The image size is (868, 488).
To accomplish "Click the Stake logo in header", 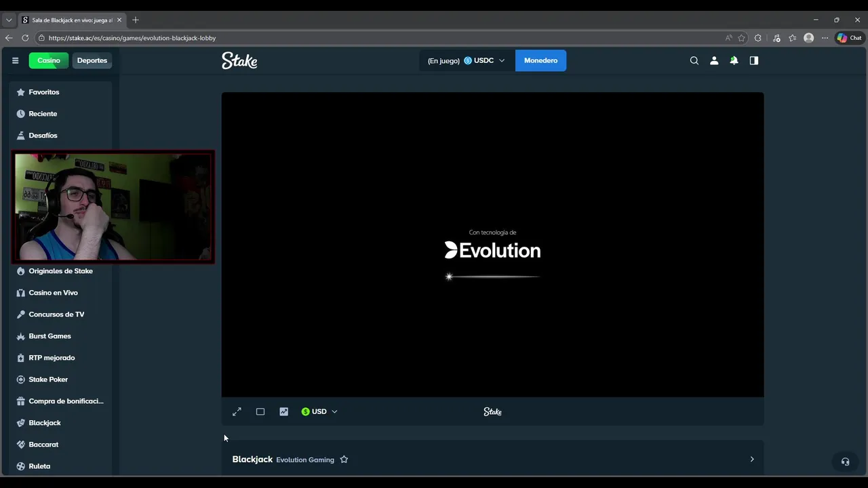I will click(239, 60).
